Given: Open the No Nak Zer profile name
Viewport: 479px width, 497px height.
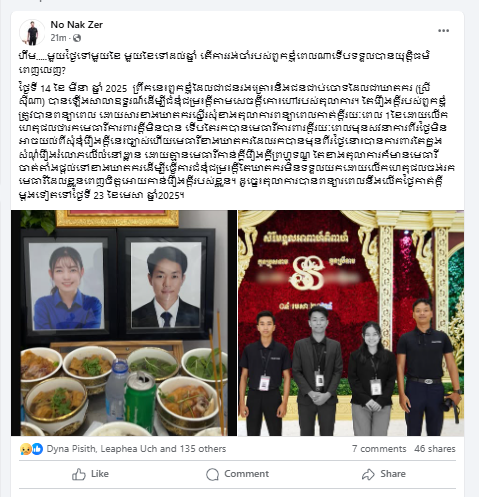Looking at the screenshot, I should (x=76, y=25).
